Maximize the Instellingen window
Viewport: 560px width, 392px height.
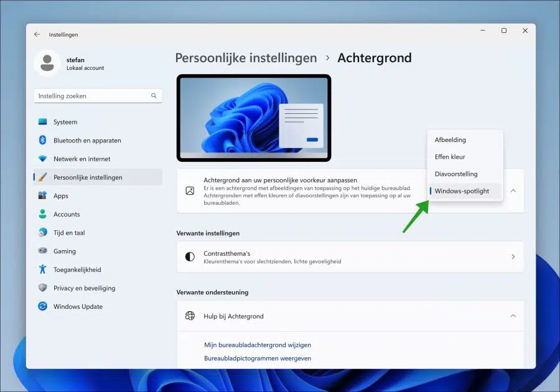pyautogui.click(x=504, y=30)
